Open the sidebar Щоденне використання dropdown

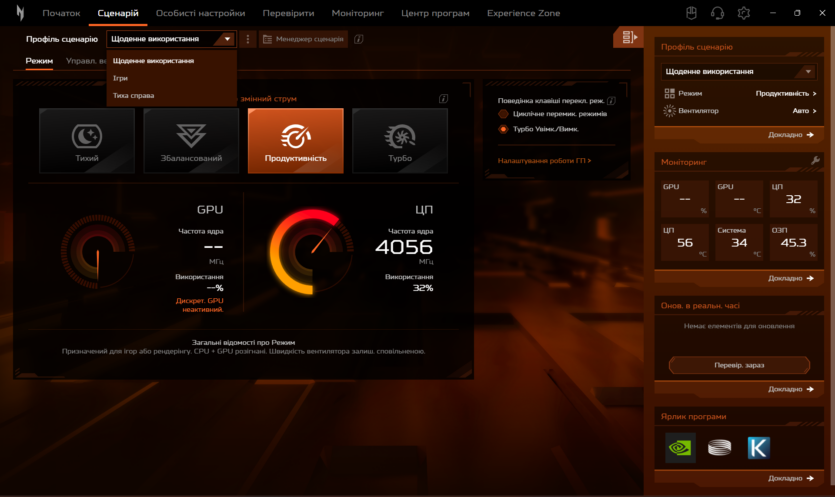click(738, 72)
